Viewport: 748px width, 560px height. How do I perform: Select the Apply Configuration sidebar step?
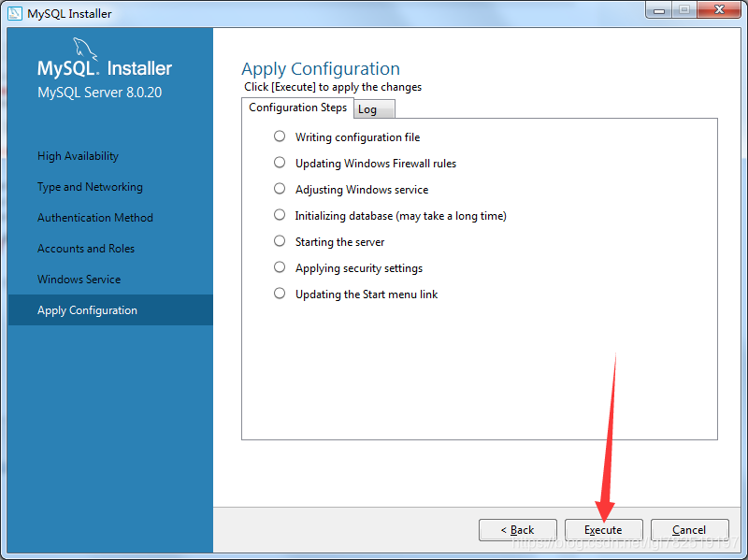[x=110, y=310]
